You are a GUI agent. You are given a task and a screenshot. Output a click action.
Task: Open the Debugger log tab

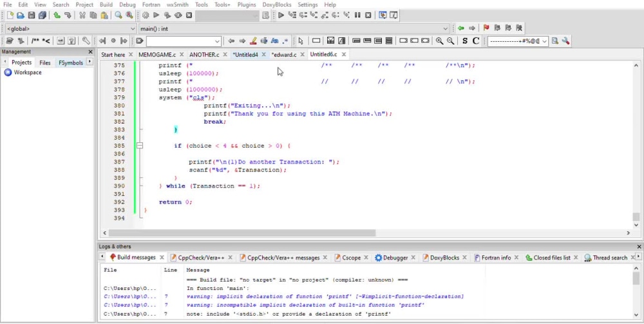pos(395,258)
